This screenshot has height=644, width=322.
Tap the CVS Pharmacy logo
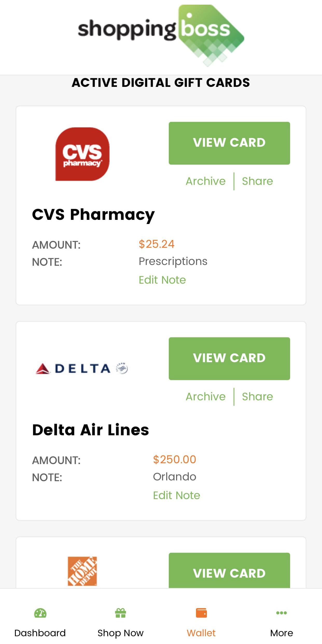[x=82, y=154]
